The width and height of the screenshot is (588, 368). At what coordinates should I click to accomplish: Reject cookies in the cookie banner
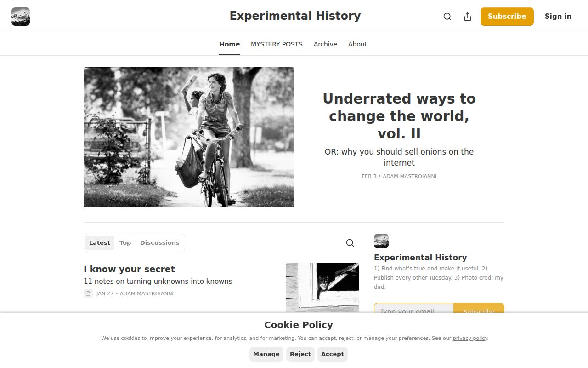pyautogui.click(x=300, y=354)
